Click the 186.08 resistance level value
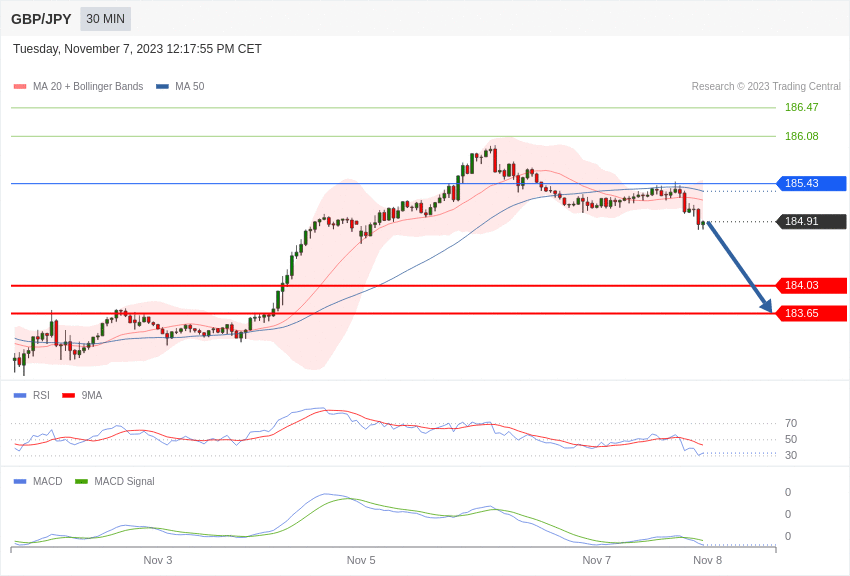 (802, 136)
